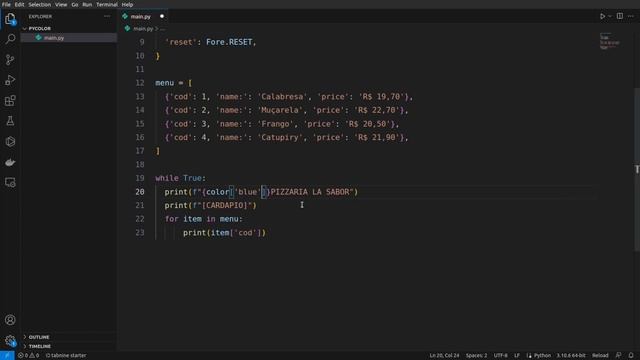Open the editor More Actions ellipsis
The image size is (640, 360).
(631, 16)
